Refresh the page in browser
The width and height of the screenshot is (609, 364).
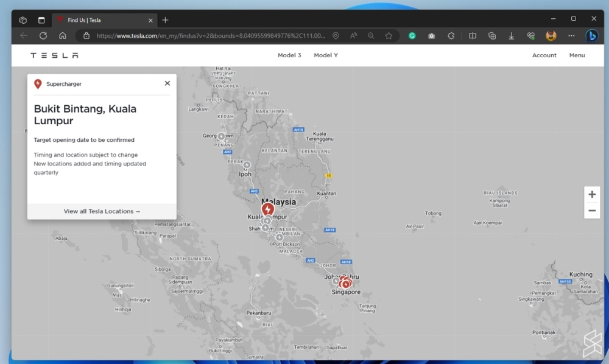coord(43,36)
